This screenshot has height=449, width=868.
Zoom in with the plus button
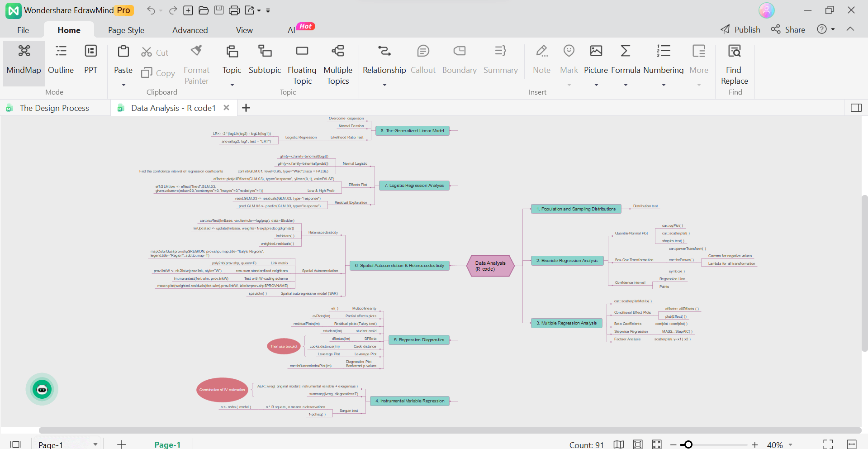click(x=755, y=445)
